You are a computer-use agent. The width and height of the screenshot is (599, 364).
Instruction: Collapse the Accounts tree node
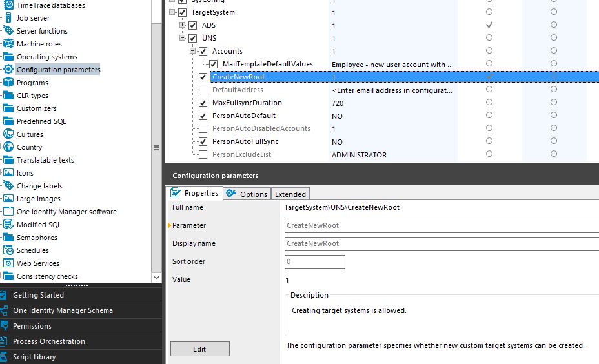[193, 51]
